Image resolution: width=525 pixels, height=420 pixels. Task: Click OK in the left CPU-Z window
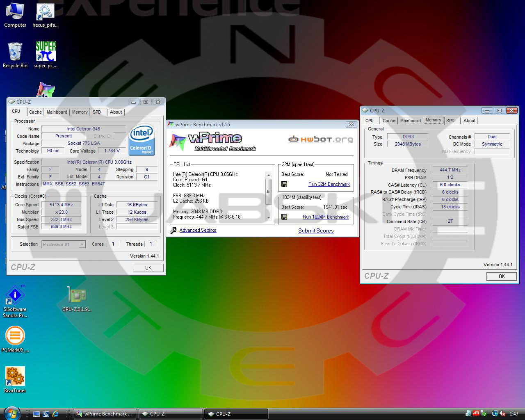[148, 267]
